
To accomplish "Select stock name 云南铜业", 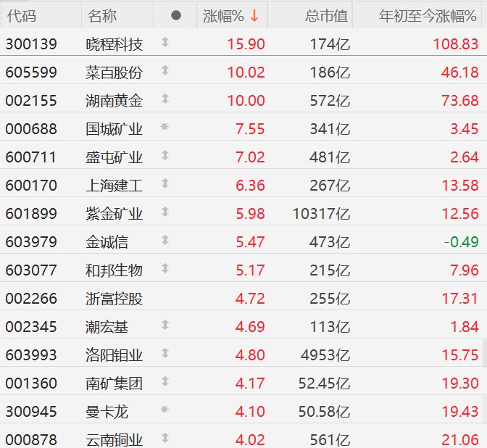I will coord(114,440).
